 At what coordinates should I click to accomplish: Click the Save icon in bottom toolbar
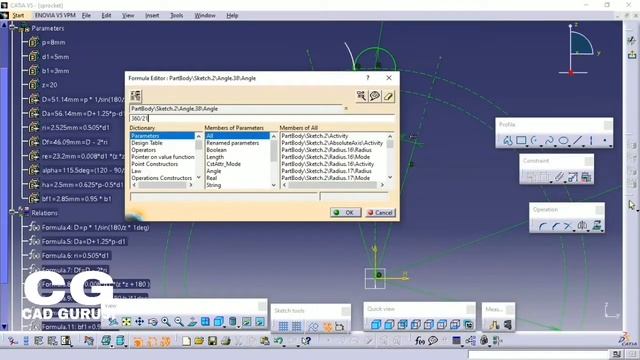pyautogui.click(x=212, y=340)
